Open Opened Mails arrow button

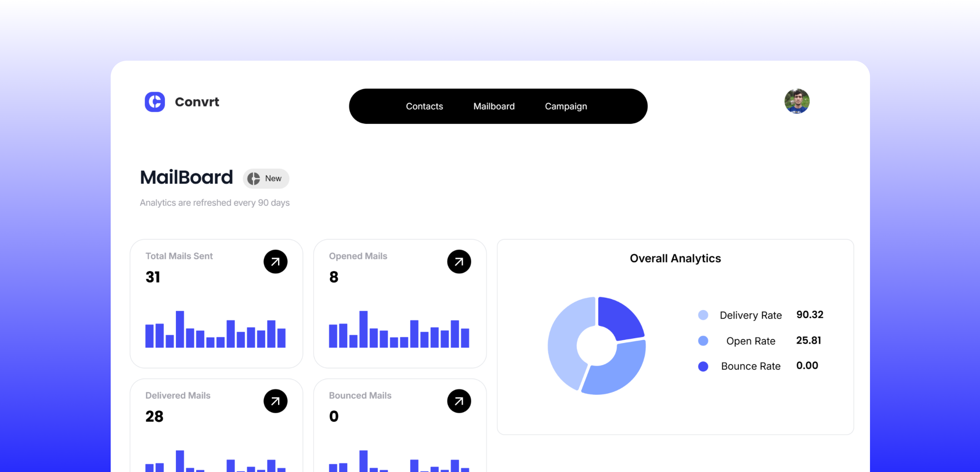pyautogui.click(x=459, y=261)
